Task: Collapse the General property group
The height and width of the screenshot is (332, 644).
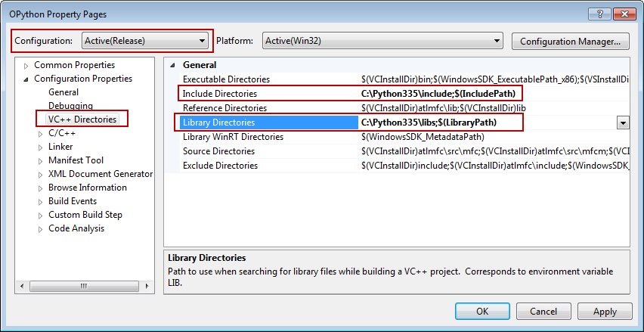Action: [x=173, y=66]
